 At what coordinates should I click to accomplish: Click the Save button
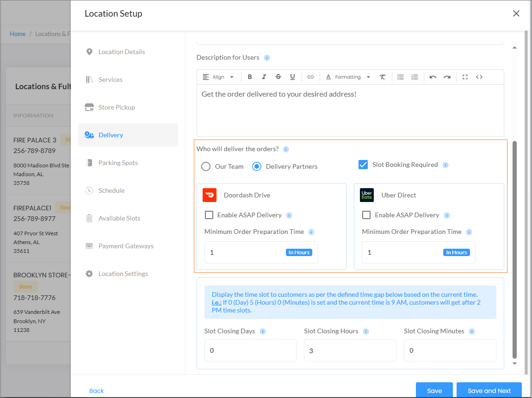(434, 391)
